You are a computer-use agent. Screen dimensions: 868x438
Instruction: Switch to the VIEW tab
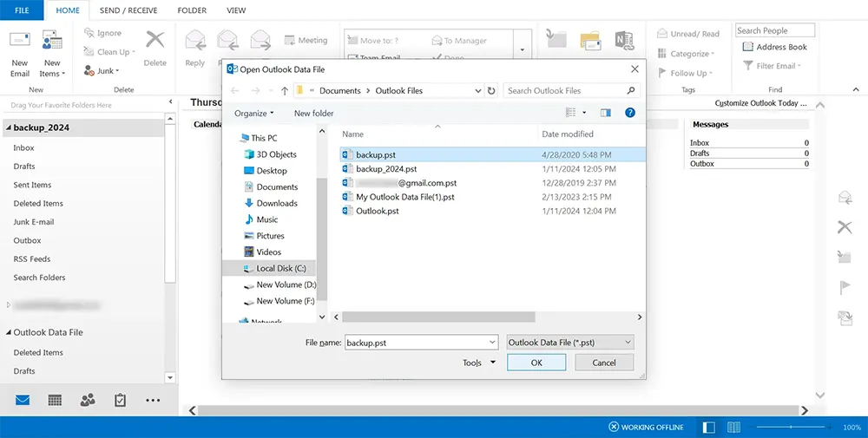click(x=236, y=10)
